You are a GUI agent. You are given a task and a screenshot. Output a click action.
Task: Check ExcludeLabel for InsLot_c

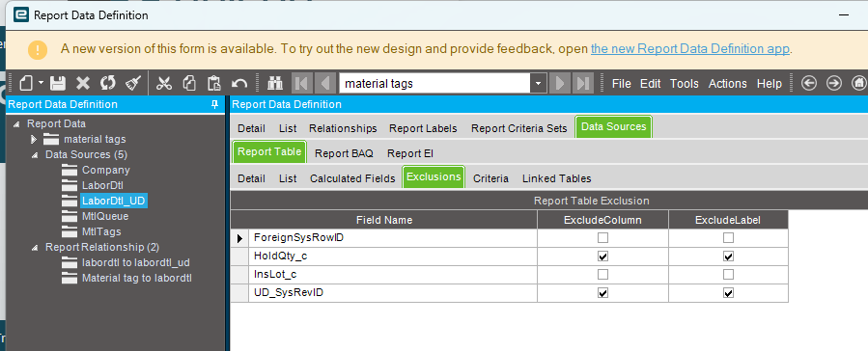pos(729,275)
